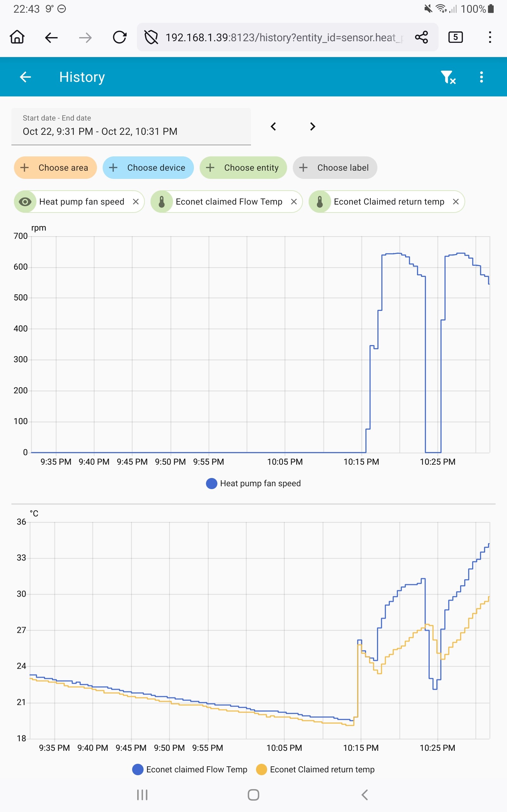Viewport: 507px width, 812px height.
Task: Open the browser three-dot menu
Action: (x=490, y=37)
